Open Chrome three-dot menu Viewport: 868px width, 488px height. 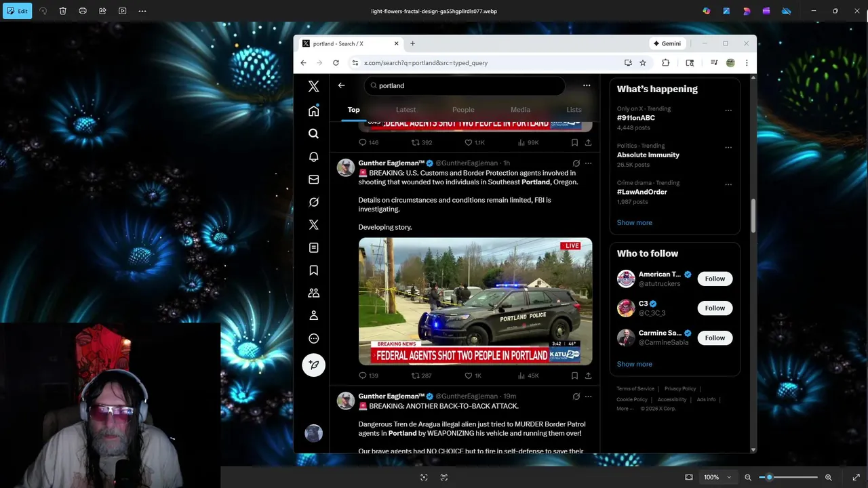pyautogui.click(x=747, y=63)
